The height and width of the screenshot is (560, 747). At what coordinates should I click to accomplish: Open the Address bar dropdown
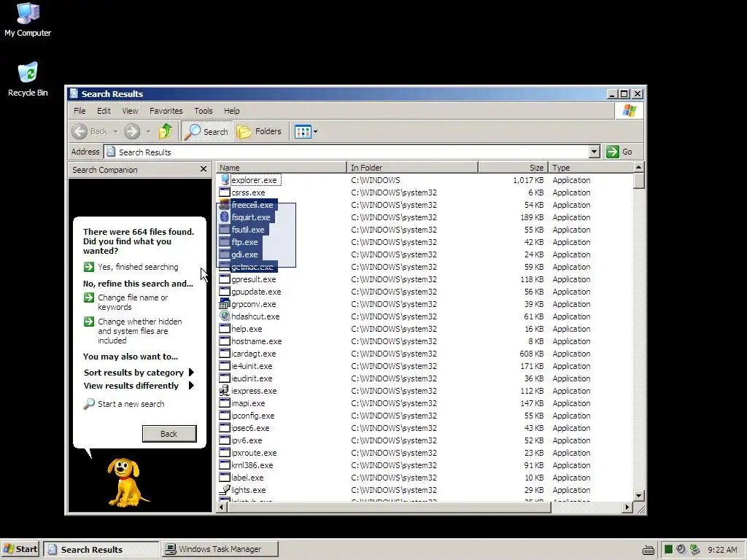594,152
